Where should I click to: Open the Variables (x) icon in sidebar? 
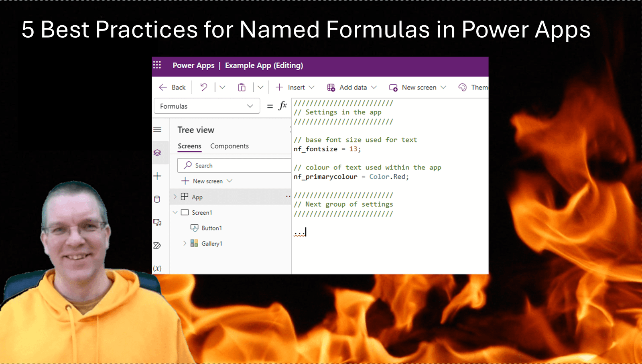click(157, 268)
